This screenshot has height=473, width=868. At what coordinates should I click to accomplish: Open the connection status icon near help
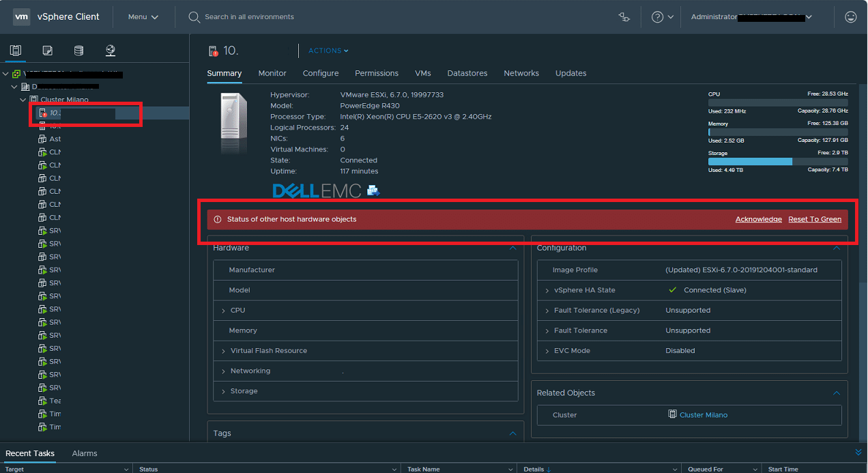pyautogui.click(x=624, y=17)
